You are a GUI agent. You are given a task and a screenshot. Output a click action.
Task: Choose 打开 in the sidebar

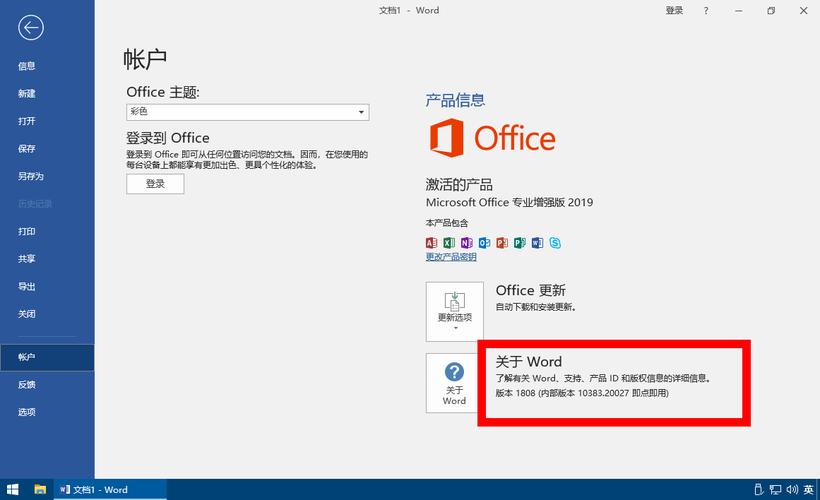[x=27, y=121]
